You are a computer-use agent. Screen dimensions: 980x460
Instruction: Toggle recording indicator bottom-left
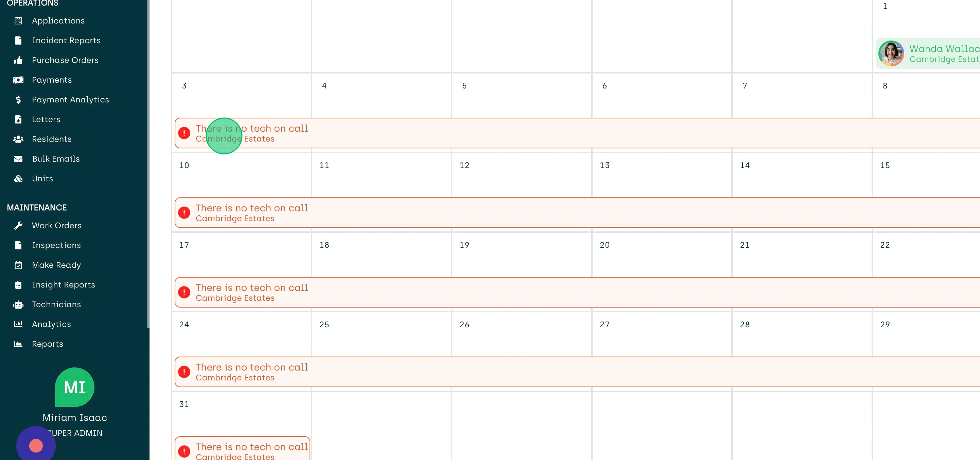tap(36, 446)
